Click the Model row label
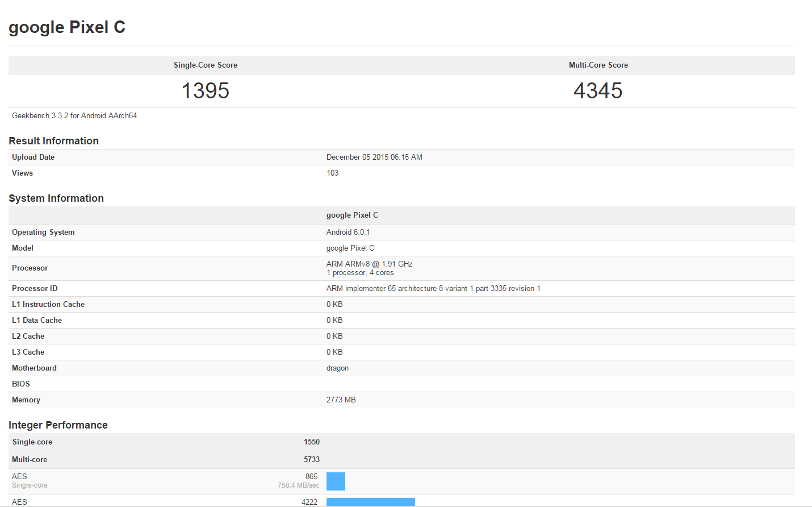Viewport: 812px width, 507px height. click(x=23, y=248)
